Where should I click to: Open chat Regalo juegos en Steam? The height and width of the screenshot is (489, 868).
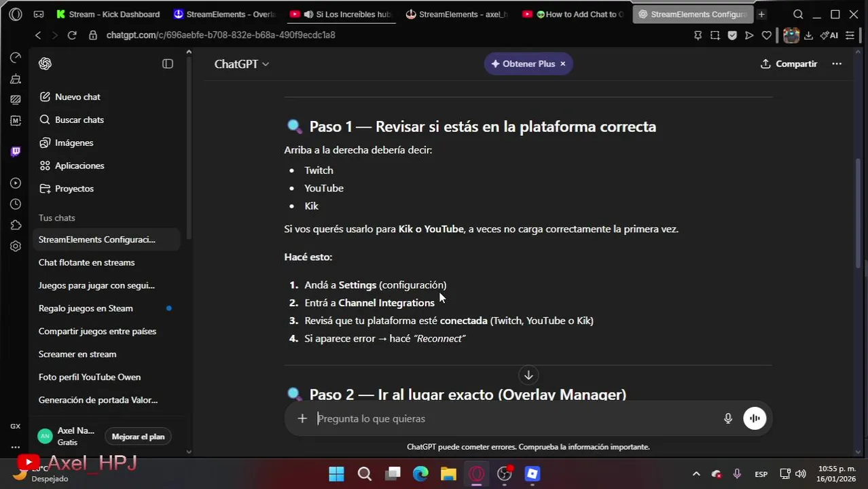point(107,308)
